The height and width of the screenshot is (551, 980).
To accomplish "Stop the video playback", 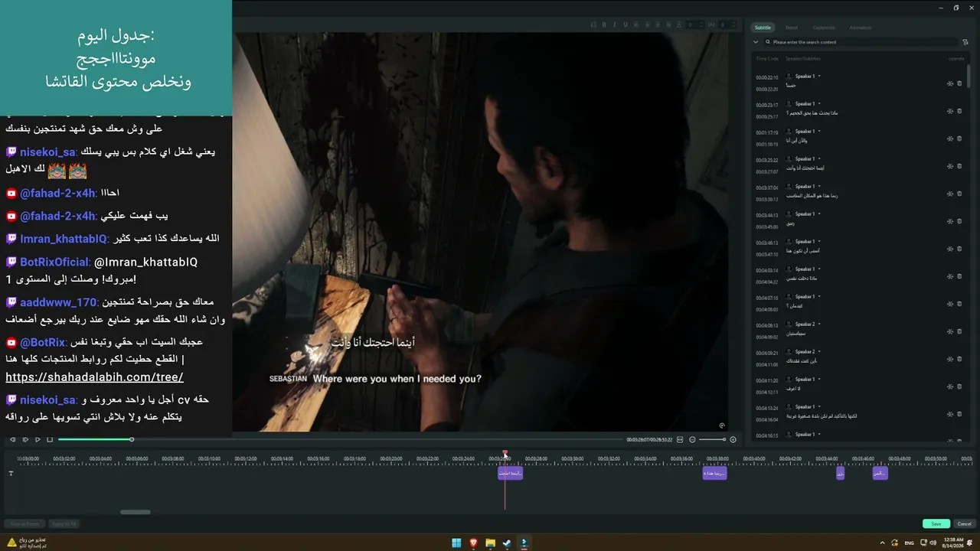I will tap(50, 439).
